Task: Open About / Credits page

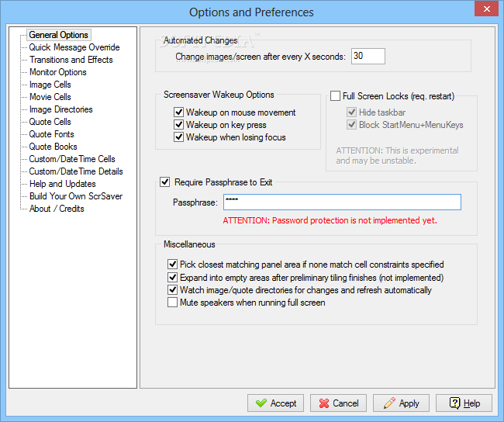Action: click(57, 209)
